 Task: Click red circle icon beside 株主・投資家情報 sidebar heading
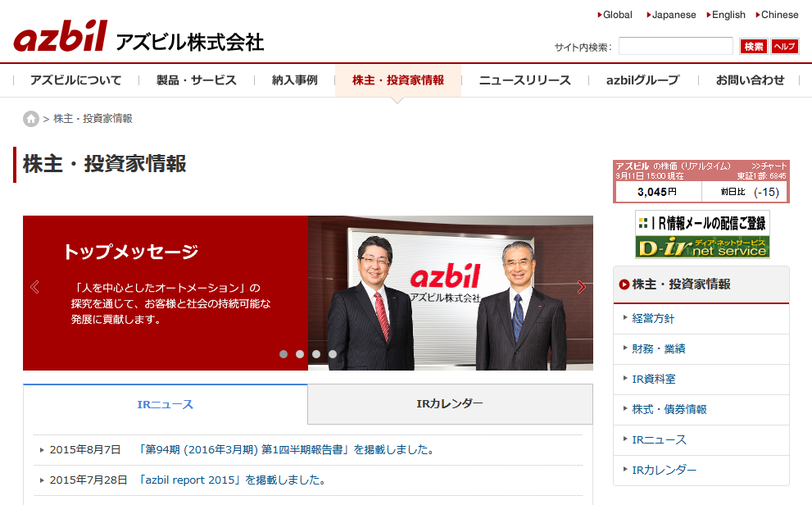624,284
